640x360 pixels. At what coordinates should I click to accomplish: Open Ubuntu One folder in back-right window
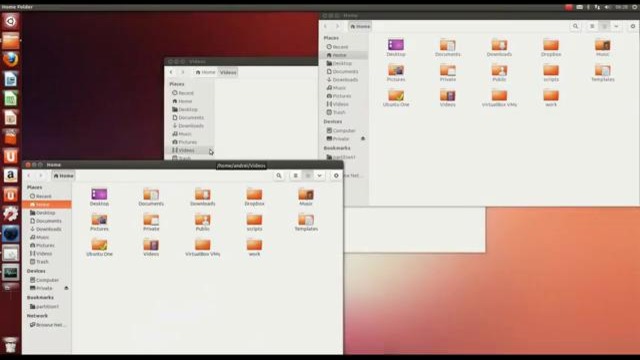tap(396, 98)
